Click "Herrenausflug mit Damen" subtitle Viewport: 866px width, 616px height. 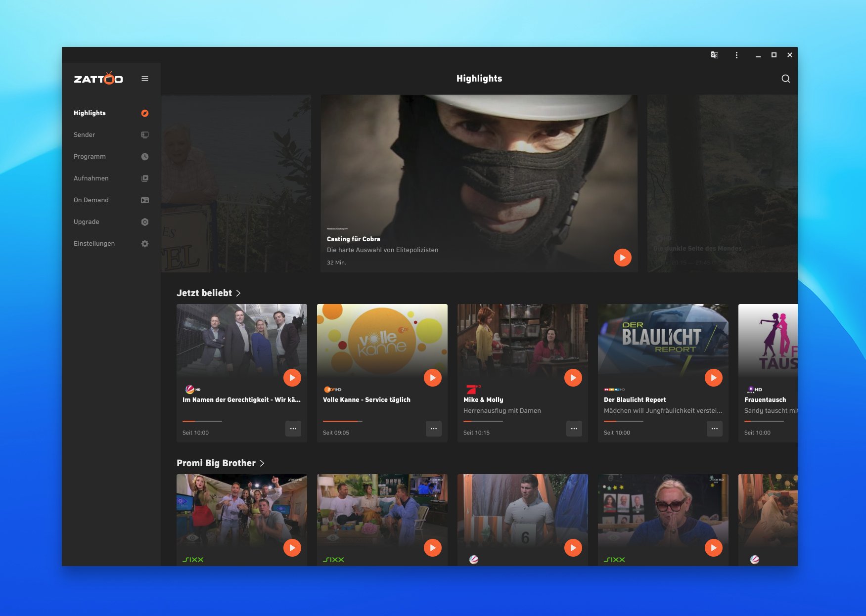(502, 411)
